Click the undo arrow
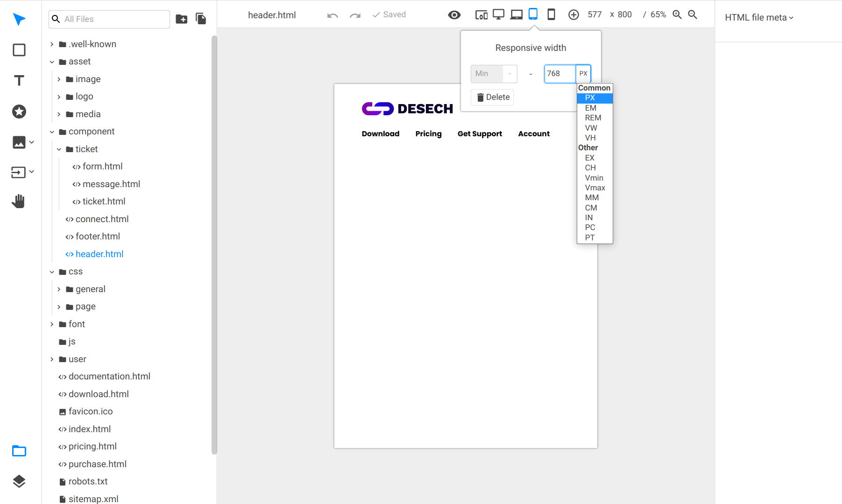Image resolution: width=842 pixels, height=504 pixels. [x=333, y=15]
